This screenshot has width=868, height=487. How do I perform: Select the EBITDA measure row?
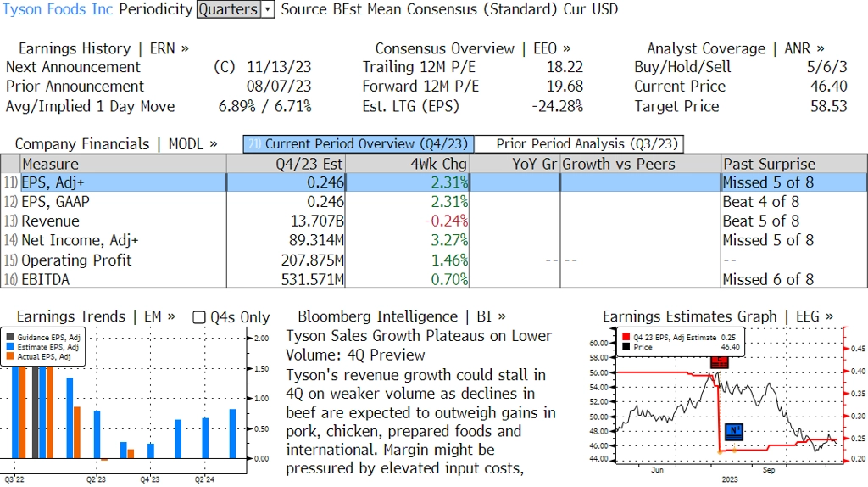pyautogui.click(x=434, y=279)
